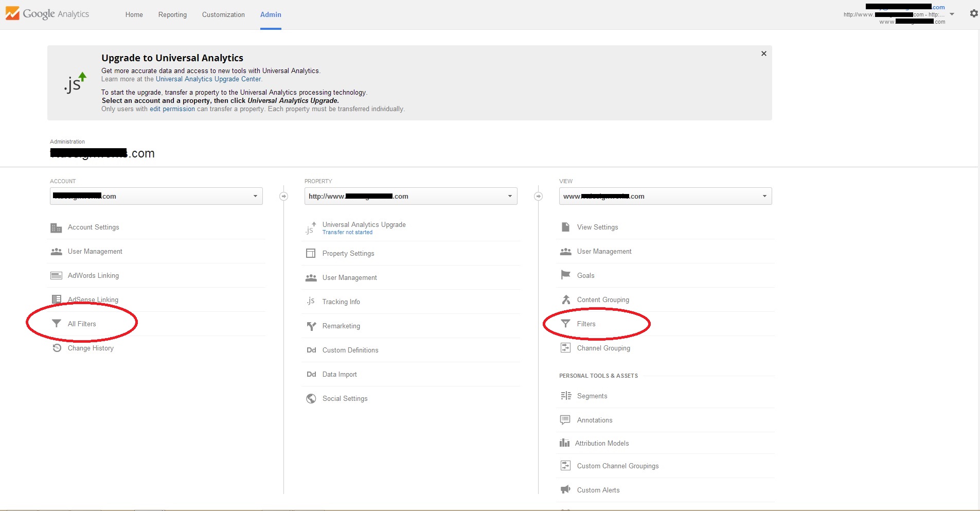Click the Annotations speech bubble icon
980x511 pixels.
pyautogui.click(x=565, y=420)
